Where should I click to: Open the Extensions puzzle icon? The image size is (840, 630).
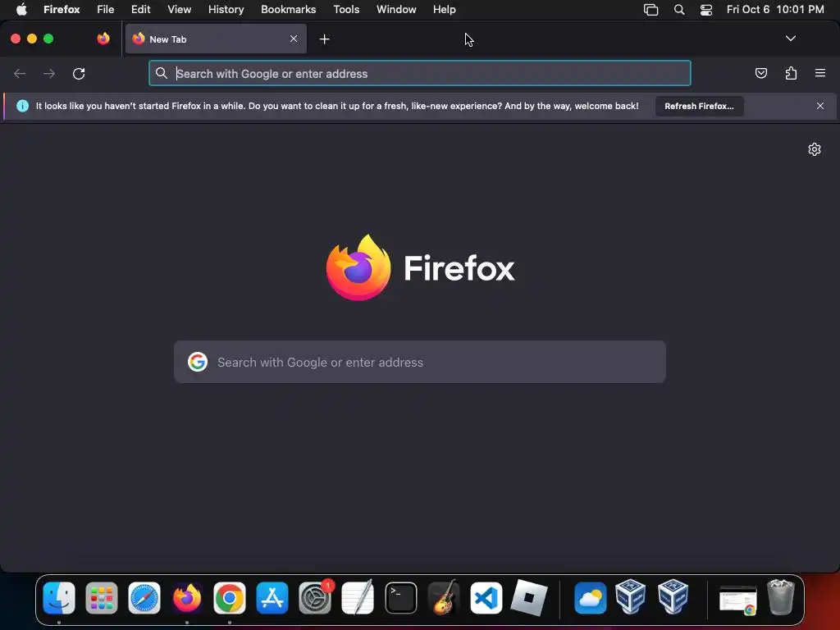pos(791,73)
